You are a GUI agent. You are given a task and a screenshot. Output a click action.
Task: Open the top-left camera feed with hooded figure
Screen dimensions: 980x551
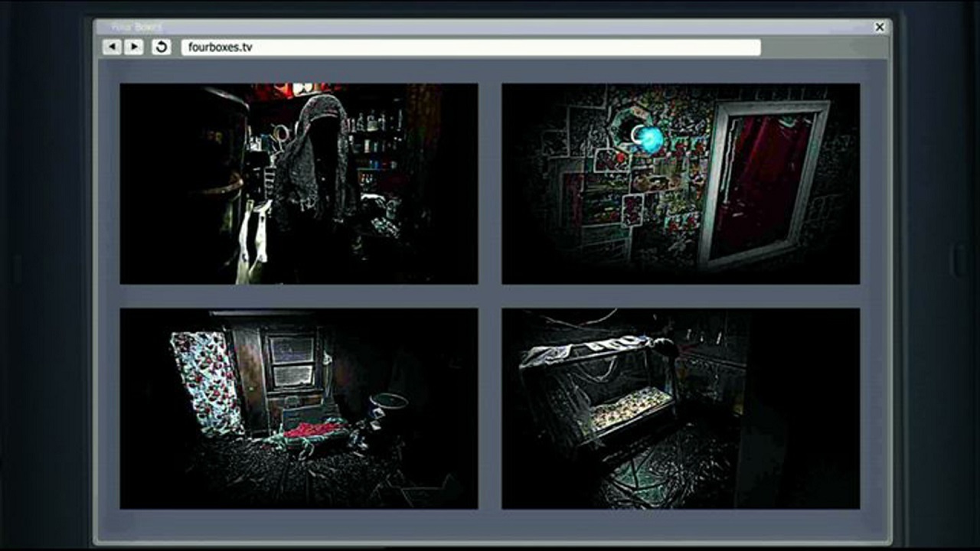click(299, 184)
